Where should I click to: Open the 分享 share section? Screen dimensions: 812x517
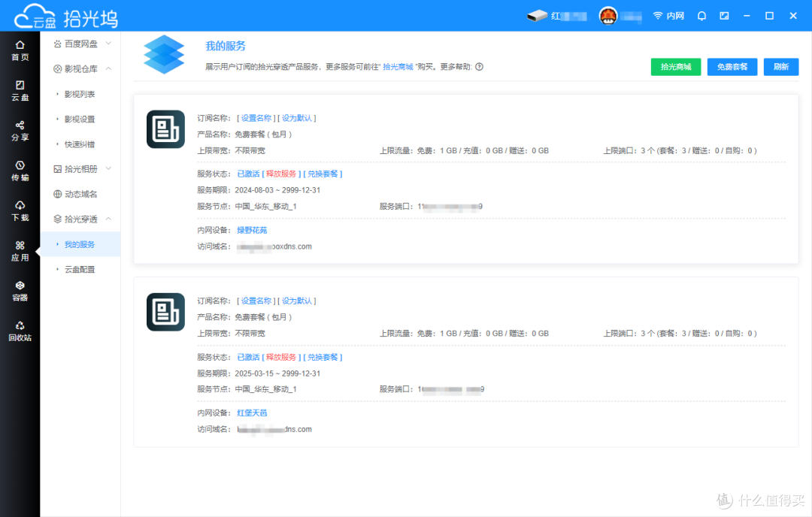[20, 131]
